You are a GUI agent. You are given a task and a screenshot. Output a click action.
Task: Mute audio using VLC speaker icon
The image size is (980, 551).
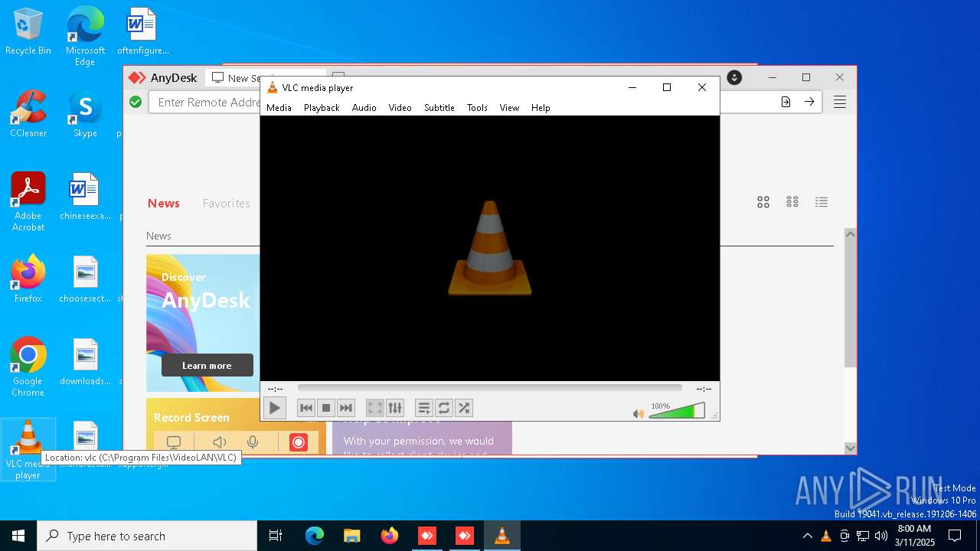pyautogui.click(x=638, y=413)
